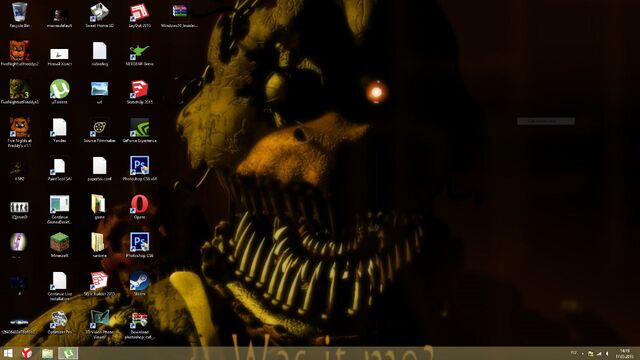Image resolution: width=640 pixels, height=360 pixels.
Task: Open the uTorrent desktop shortcut
Action: [x=60, y=91]
